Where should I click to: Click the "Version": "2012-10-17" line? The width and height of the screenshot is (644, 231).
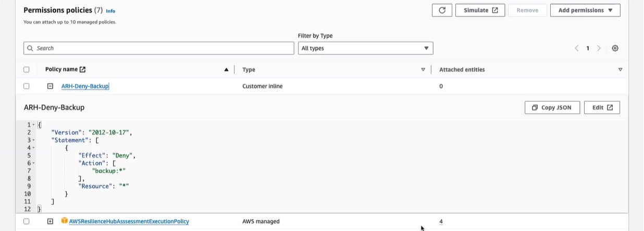pos(92,132)
